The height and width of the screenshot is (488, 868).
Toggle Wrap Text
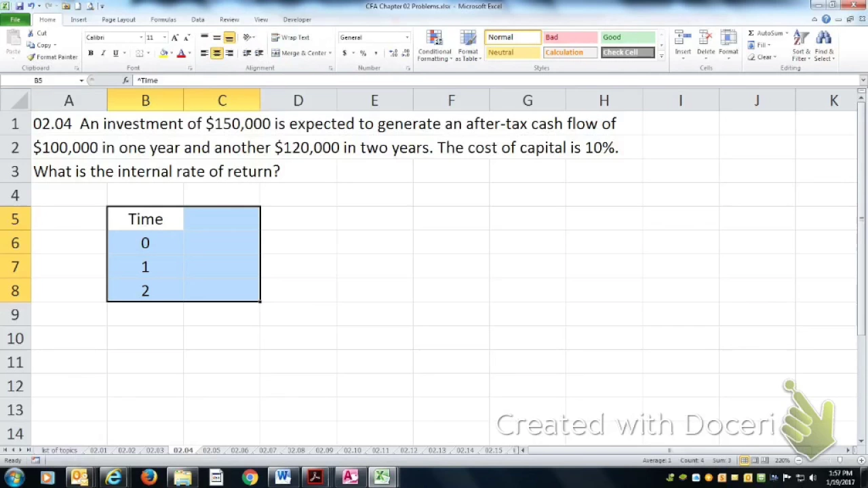coord(290,37)
